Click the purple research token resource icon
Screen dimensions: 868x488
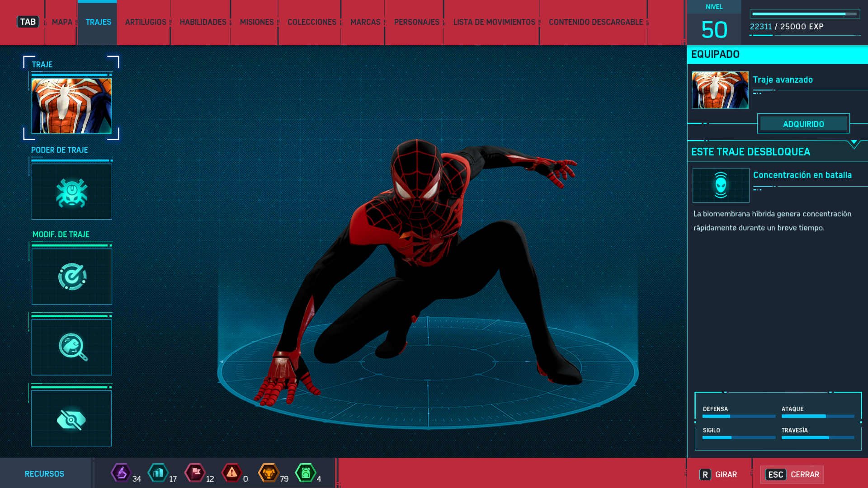121,473
